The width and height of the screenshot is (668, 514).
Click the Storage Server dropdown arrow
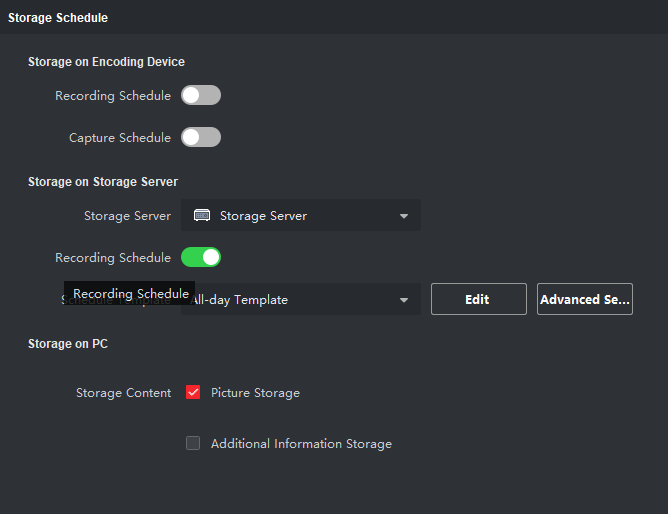[404, 216]
